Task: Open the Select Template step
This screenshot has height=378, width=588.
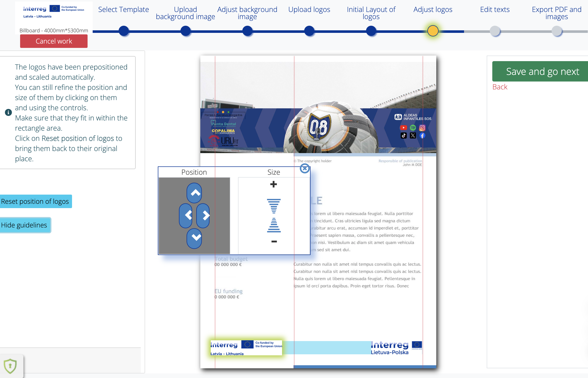Action: (x=123, y=9)
